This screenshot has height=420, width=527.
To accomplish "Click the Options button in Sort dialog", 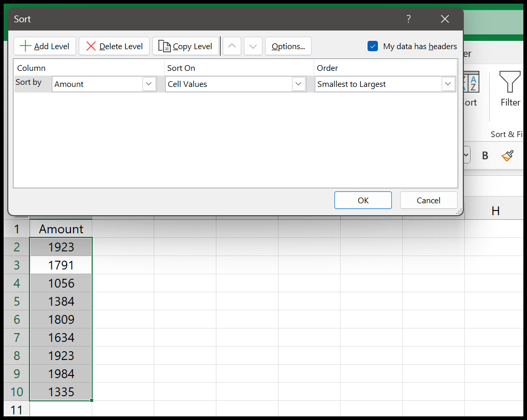I will 288,46.
